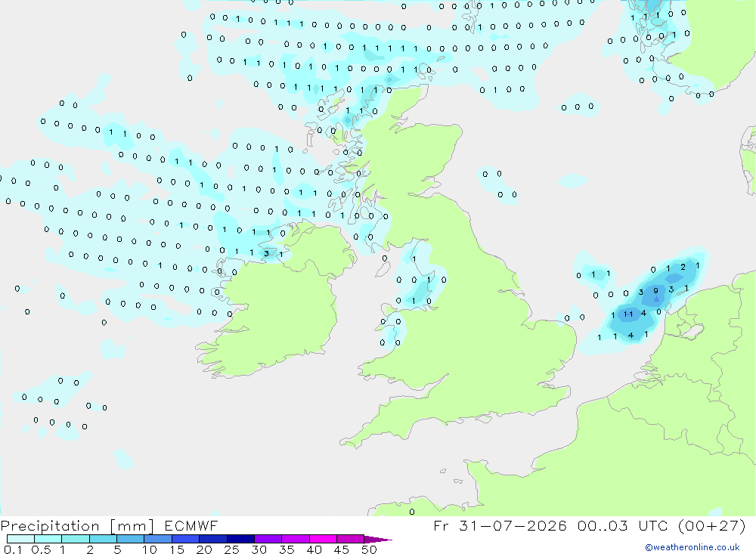Pick the 0.5–1 mm legend swatch
Screen dimensions: 756x554
(48, 539)
